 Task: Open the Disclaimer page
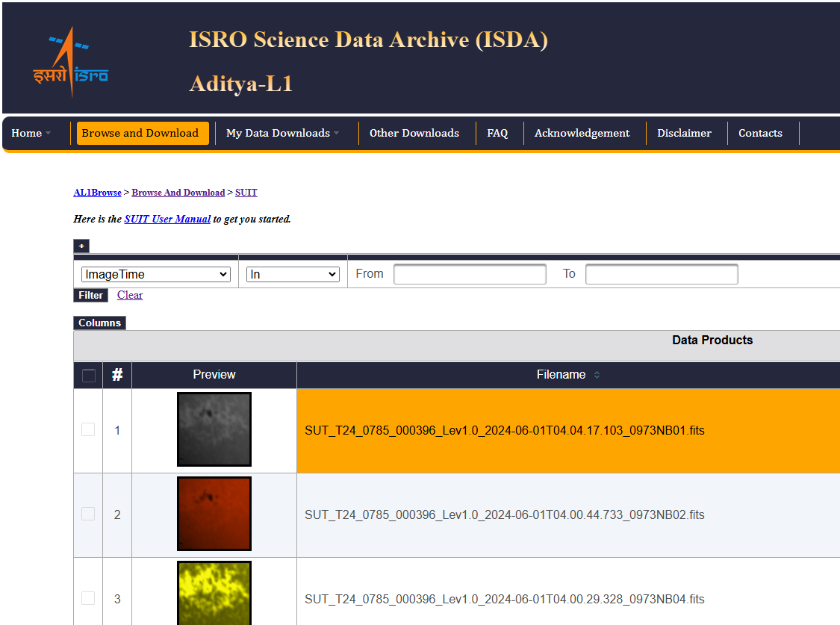point(684,133)
